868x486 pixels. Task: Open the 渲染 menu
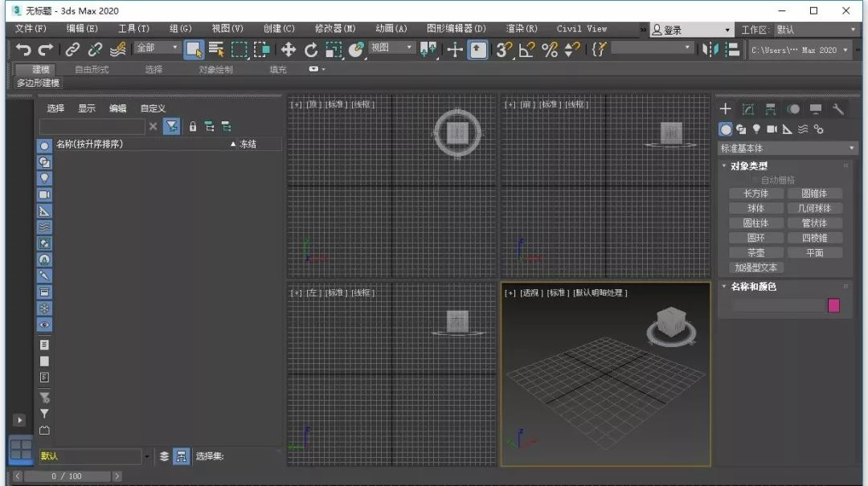(522, 29)
